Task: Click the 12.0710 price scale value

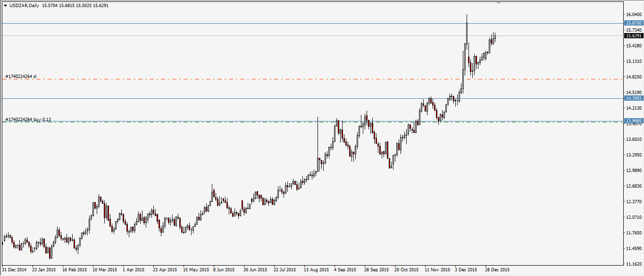Action: pos(634,217)
